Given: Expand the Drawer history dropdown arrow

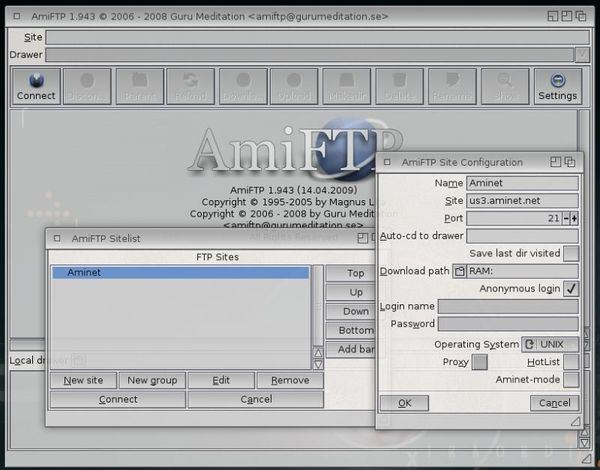Looking at the screenshot, I should 581,55.
